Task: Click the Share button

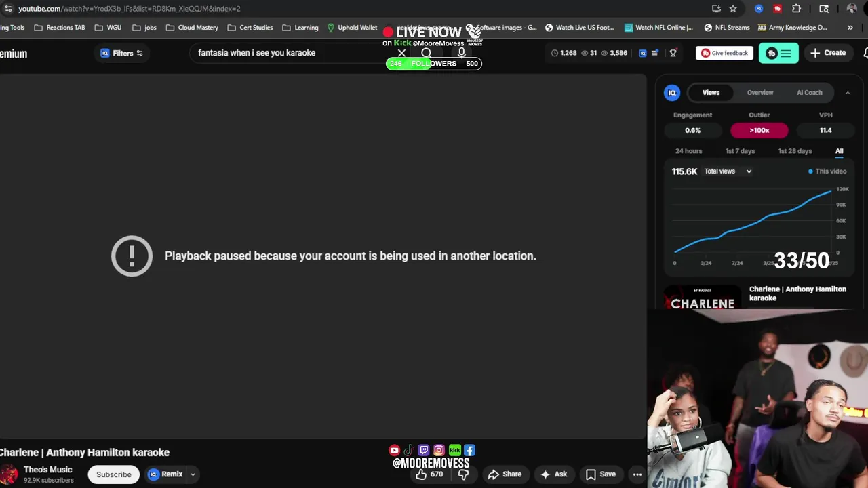Action: coord(505,474)
